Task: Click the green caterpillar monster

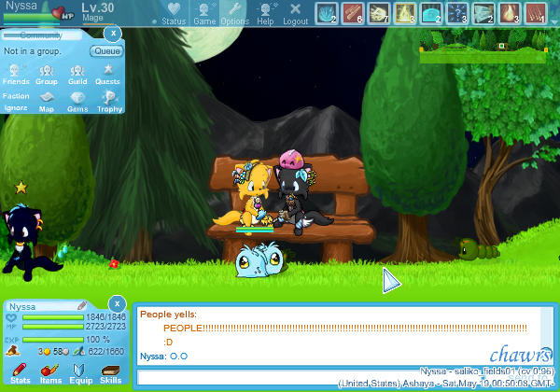Action: [x=479, y=249]
